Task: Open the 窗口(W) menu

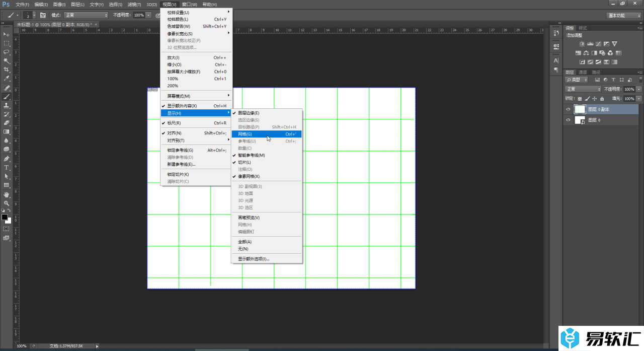Action: pos(190,4)
